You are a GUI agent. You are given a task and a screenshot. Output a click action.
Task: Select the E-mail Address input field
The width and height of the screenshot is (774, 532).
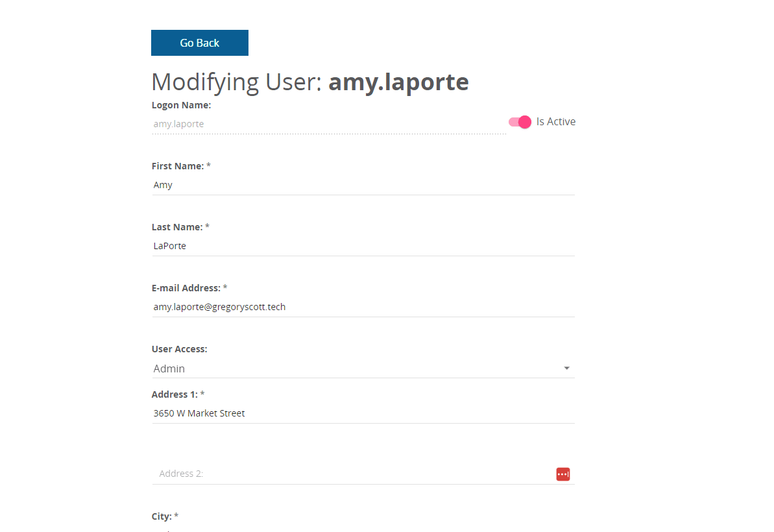[363, 307]
